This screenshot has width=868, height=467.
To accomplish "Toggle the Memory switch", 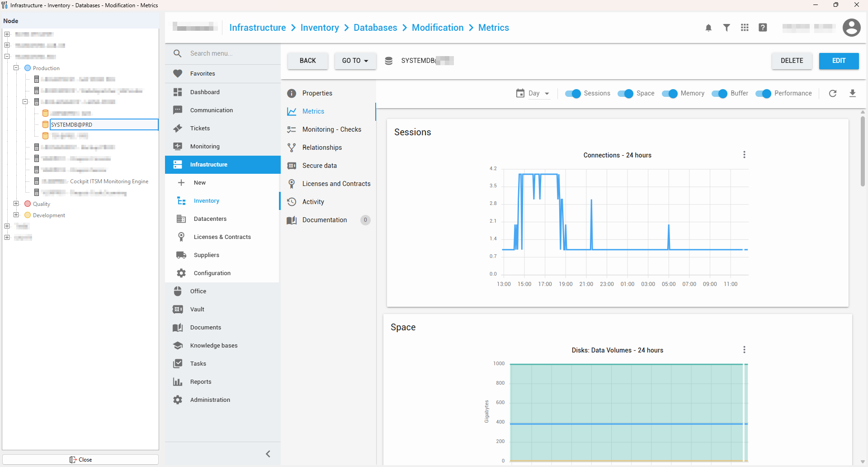I will (x=670, y=93).
